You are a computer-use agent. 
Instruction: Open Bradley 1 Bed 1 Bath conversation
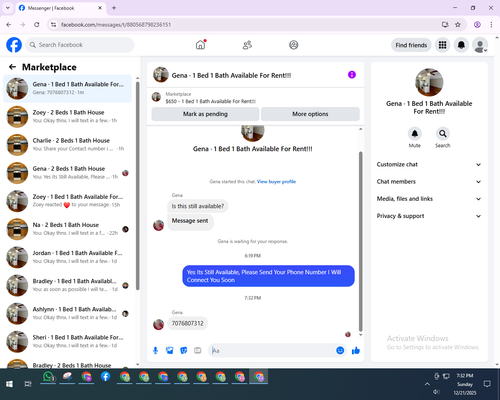pos(67,285)
